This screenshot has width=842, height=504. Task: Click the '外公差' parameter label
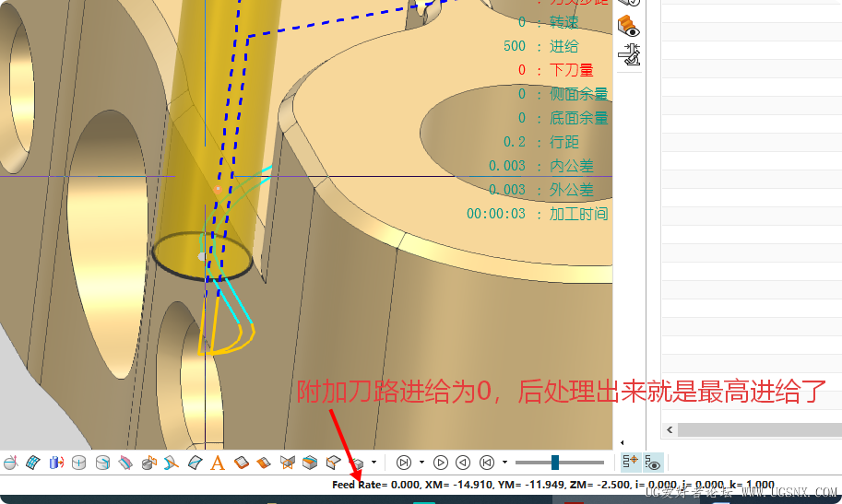point(572,190)
